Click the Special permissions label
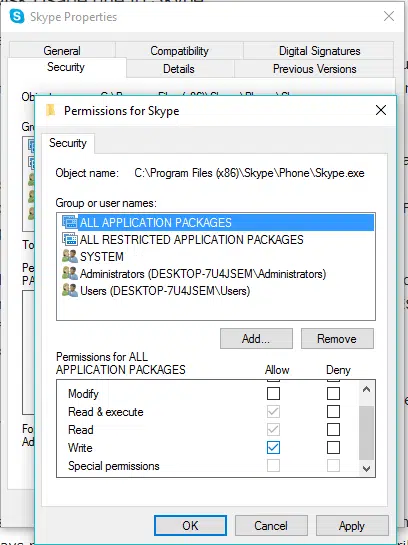 tap(114, 466)
